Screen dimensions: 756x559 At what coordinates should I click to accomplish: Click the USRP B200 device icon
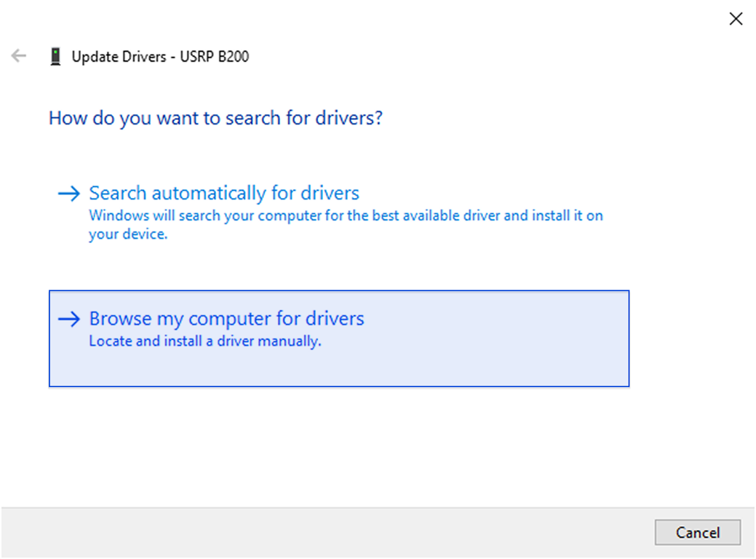tap(55, 57)
